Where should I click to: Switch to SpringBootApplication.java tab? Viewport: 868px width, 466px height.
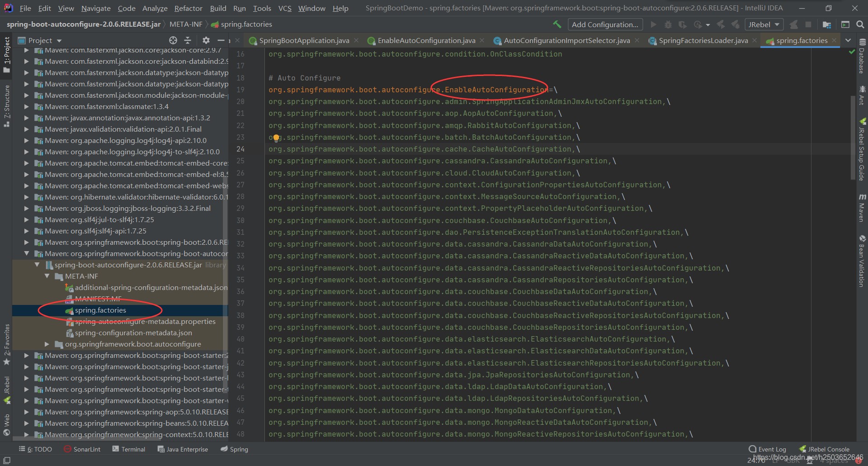tap(304, 40)
